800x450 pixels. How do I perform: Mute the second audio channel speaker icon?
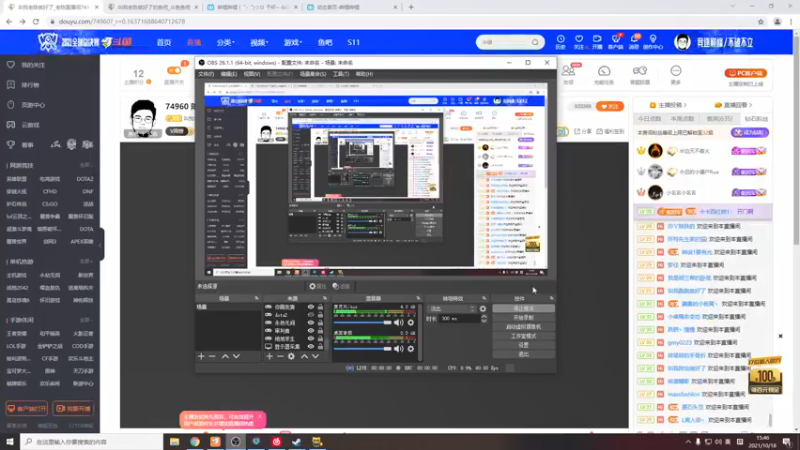pyautogui.click(x=398, y=349)
